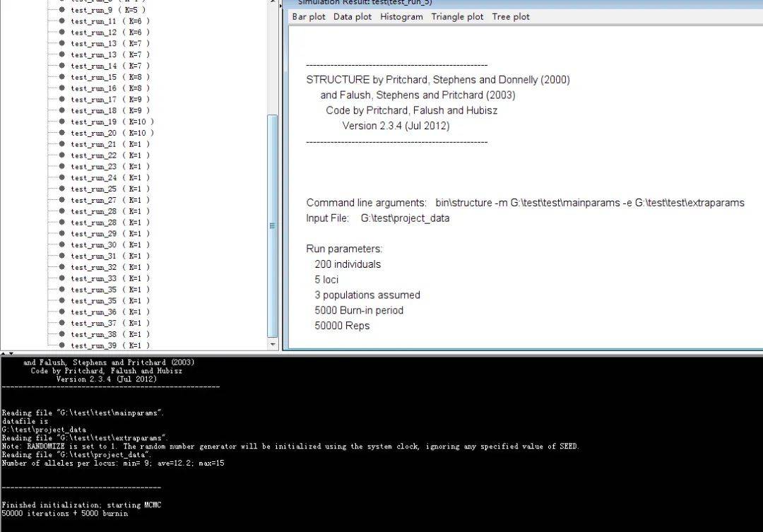Select test_run_20 (K=10) in the run tree

click(x=112, y=133)
